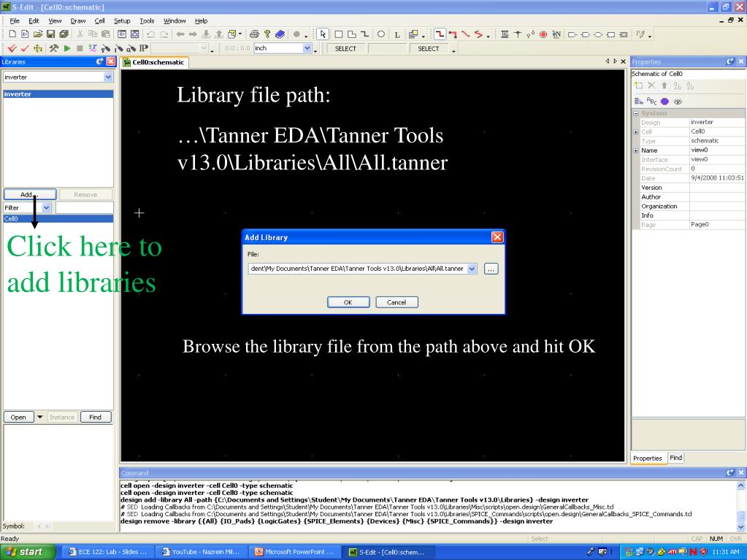Expand the Name property row
747x560 pixels.
pos(635,150)
